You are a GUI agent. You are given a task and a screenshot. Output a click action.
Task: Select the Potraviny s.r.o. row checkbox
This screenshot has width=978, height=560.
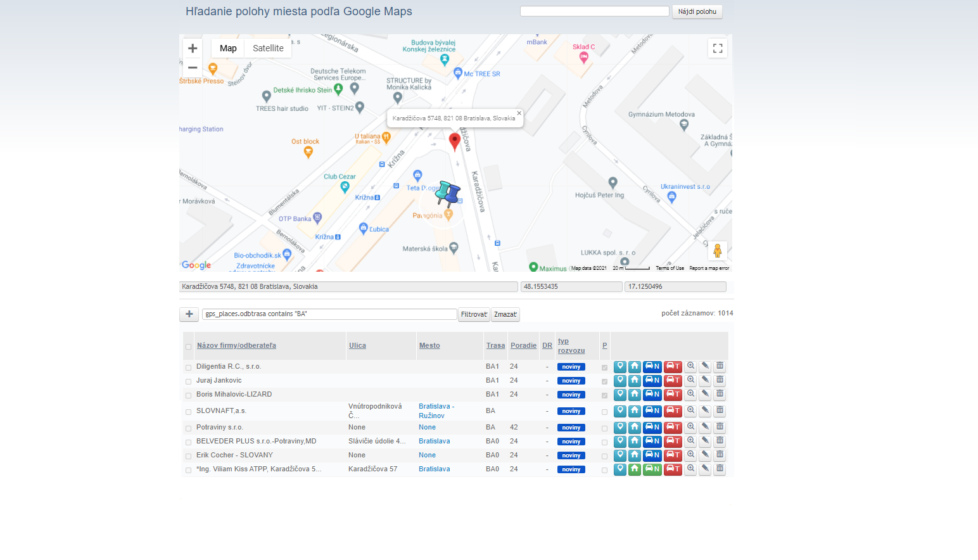tap(188, 428)
